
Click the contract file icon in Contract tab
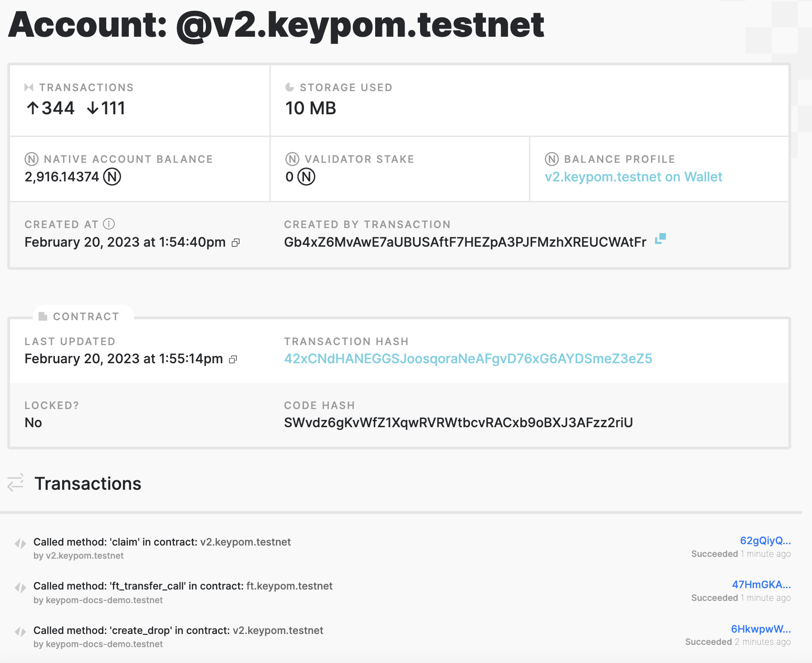pyautogui.click(x=43, y=317)
